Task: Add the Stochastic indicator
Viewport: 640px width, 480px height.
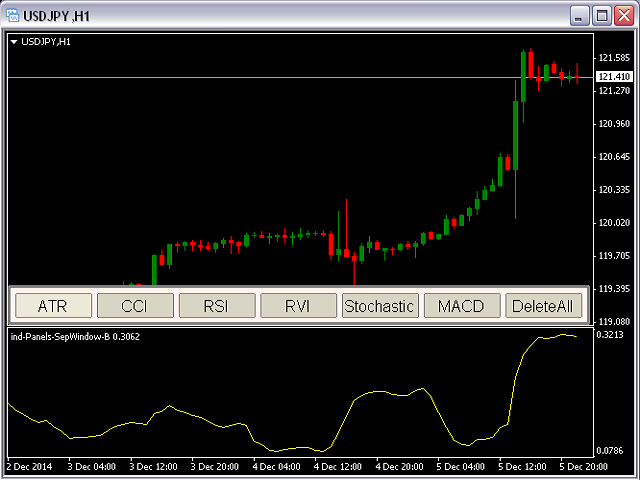Action: 379,305
